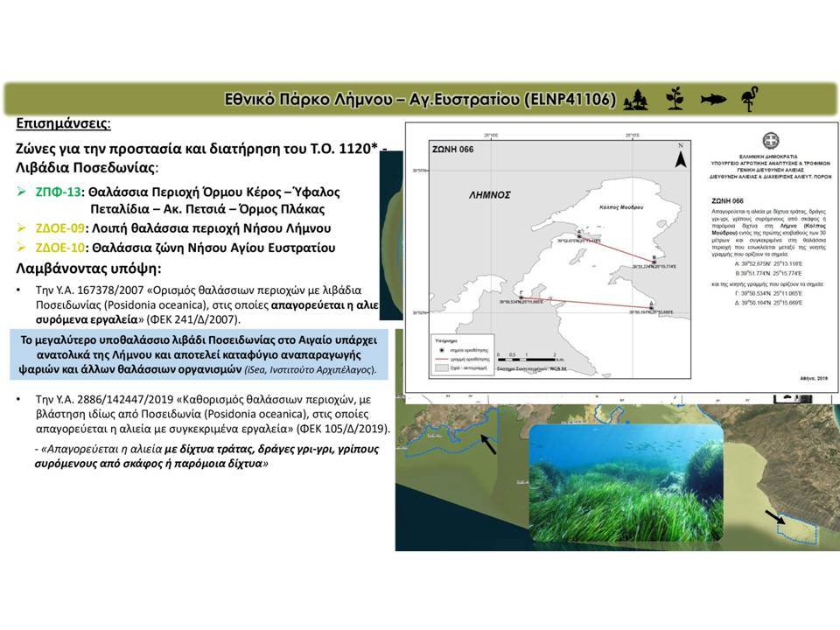Click the 'ΖΩΝΗ 066' title inside the map frame
This screenshot has width=840, height=630.
coord(452,150)
